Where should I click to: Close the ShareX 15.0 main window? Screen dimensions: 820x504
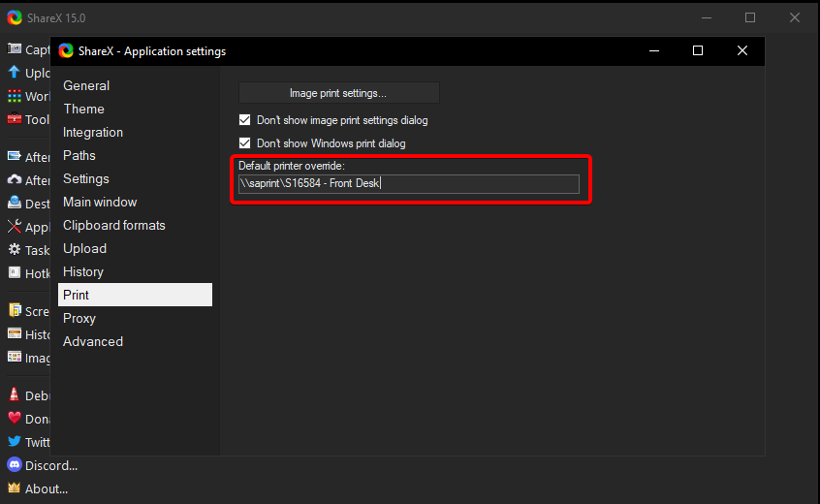(795, 17)
